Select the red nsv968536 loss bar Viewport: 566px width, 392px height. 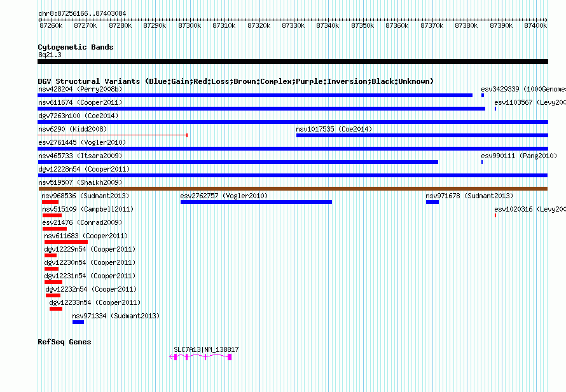[x=50, y=202]
